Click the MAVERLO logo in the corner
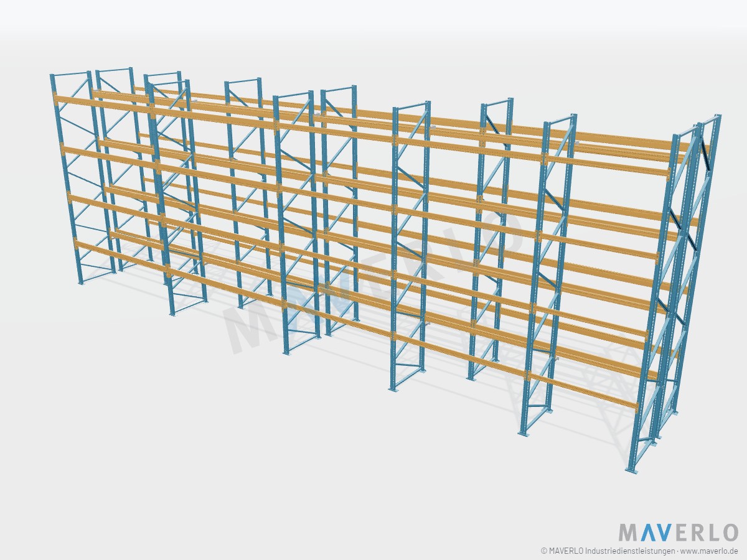Viewport: 747px width, 560px height. (679, 533)
